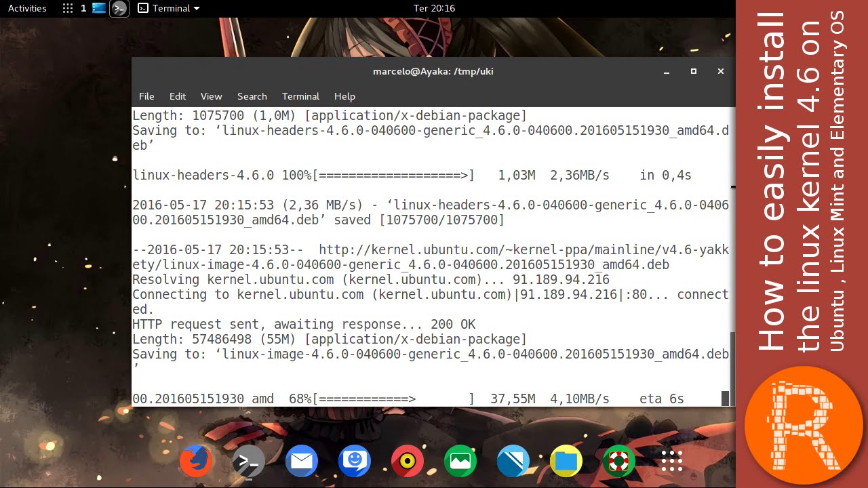Launch the terminal icon in the dock
This screenshot has width=868, height=488.
point(249,462)
